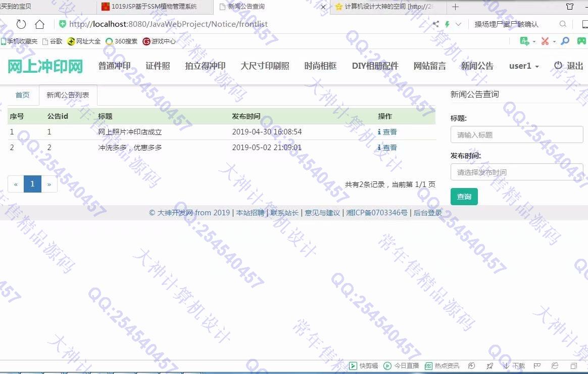View the notice 网上照片冲印店成立 via 查看

(x=387, y=132)
